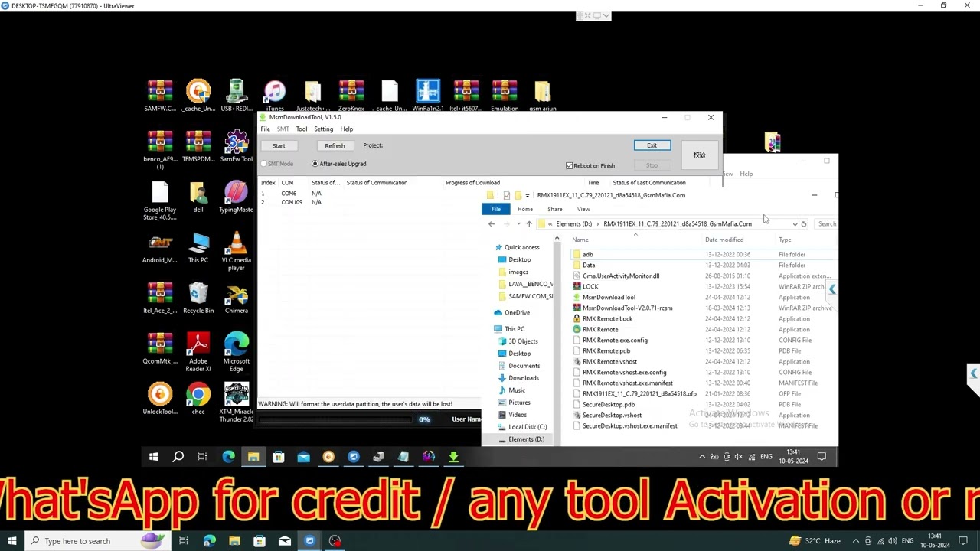Open host taskbar File Explorer icon

click(234, 541)
